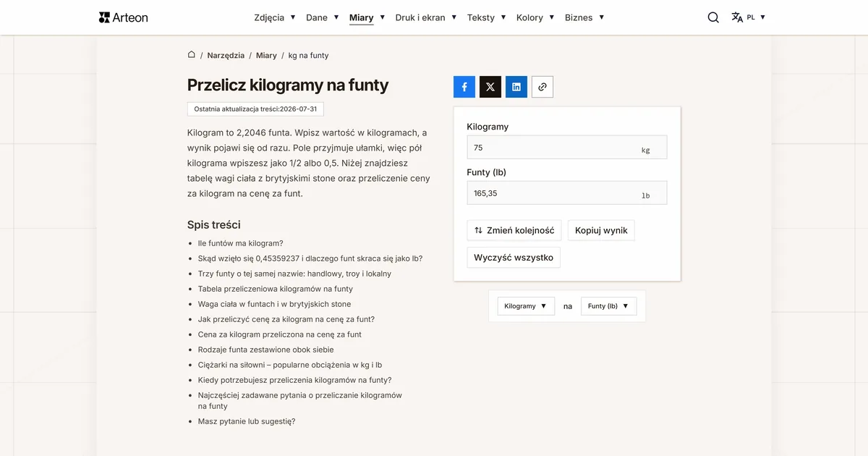This screenshot has width=868, height=456.
Task: Go to 'Masz pytanie lub sugestię?'
Action: coord(247,421)
